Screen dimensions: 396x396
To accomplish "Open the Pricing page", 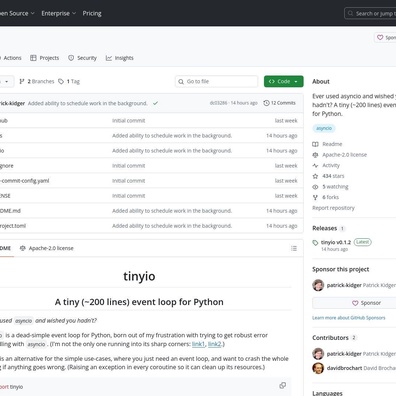I will (92, 13).
